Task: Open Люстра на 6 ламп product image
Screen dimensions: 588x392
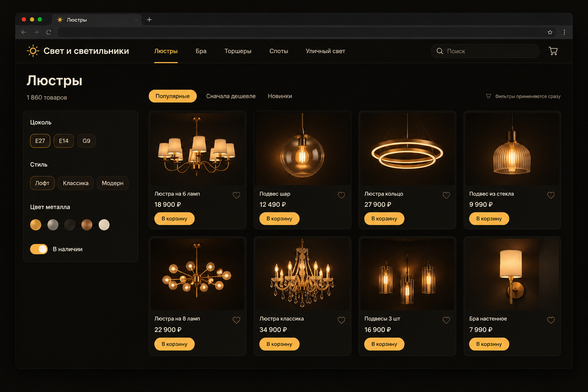Action: (x=198, y=149)
